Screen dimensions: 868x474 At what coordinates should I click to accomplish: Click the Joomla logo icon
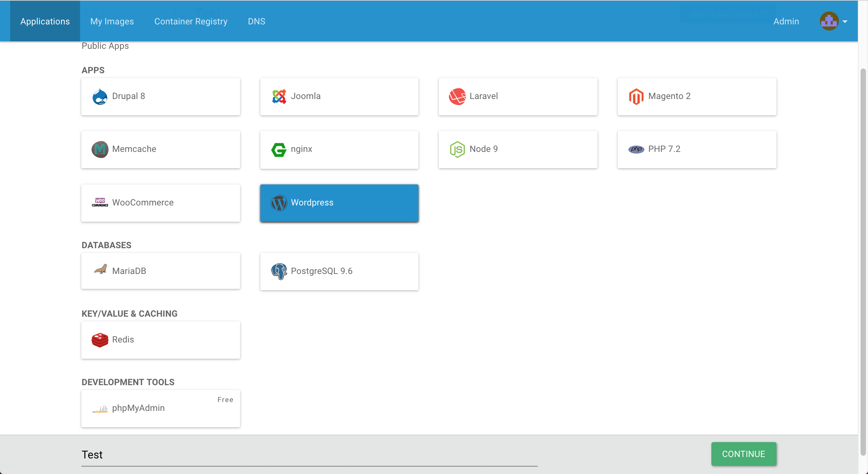[x=279, y=97]
